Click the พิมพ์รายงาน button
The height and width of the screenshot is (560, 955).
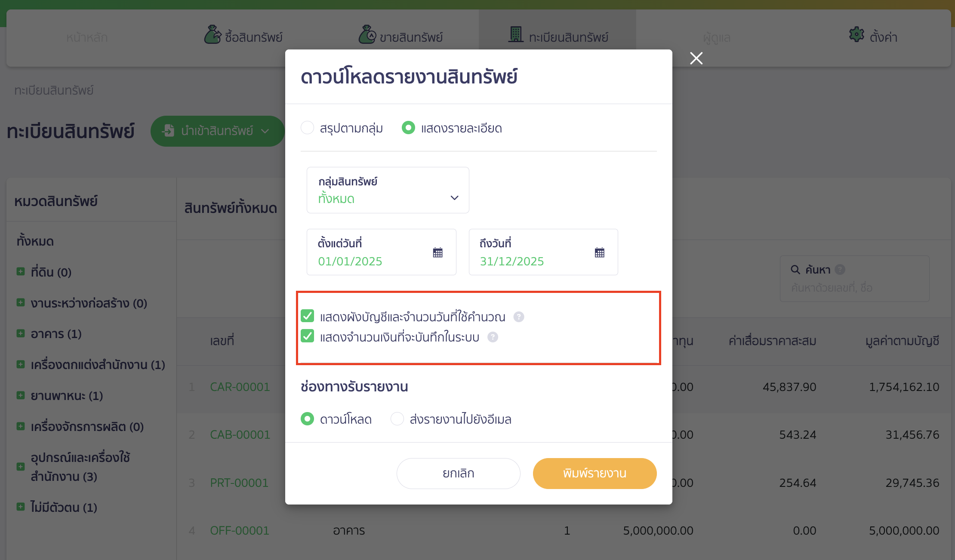[x=595, y=473]
